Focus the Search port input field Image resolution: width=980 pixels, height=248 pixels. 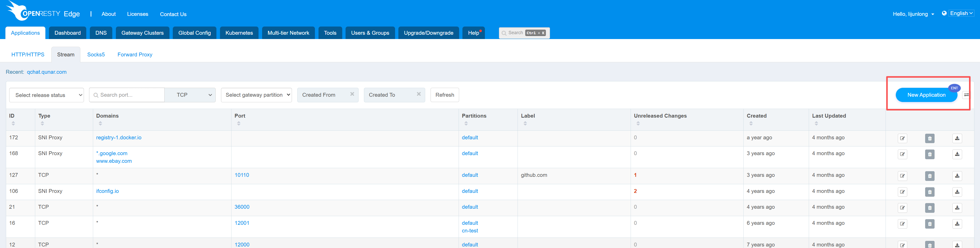tap(129, 95)
